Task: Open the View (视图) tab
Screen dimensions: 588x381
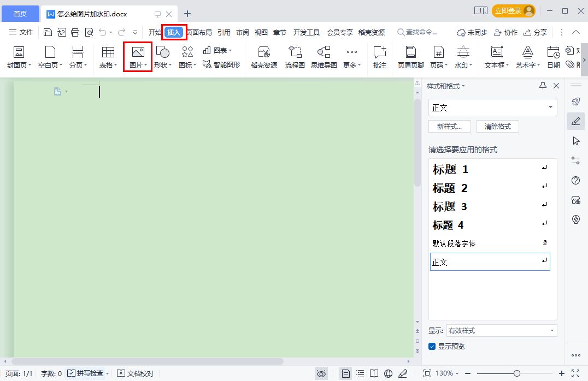Action: point(261,33)
